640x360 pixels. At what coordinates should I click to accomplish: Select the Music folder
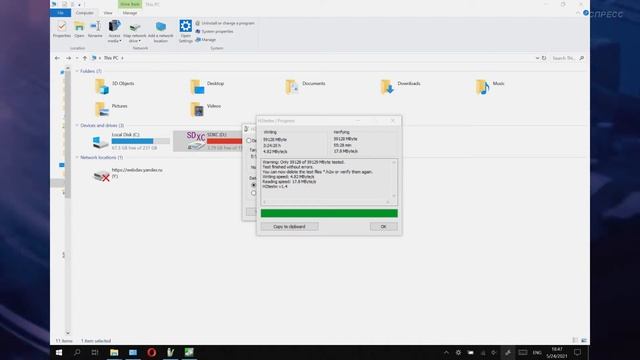point(490,87)
